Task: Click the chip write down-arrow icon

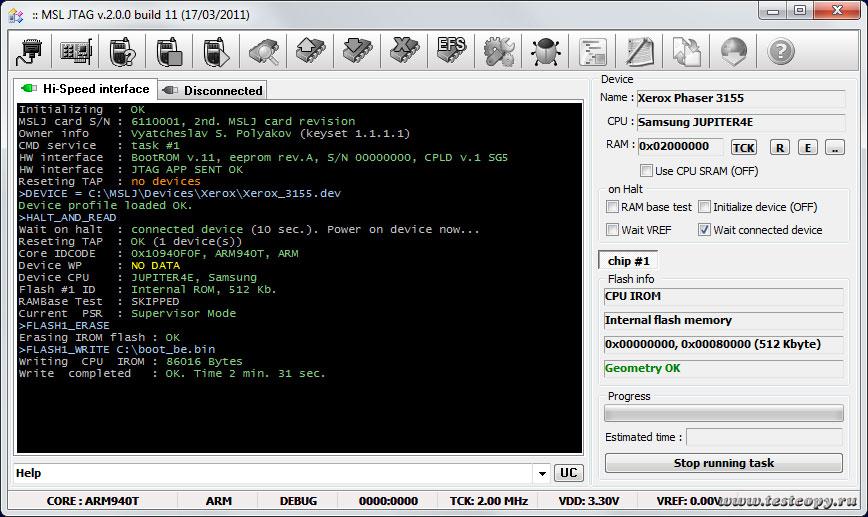Action: 357,50
